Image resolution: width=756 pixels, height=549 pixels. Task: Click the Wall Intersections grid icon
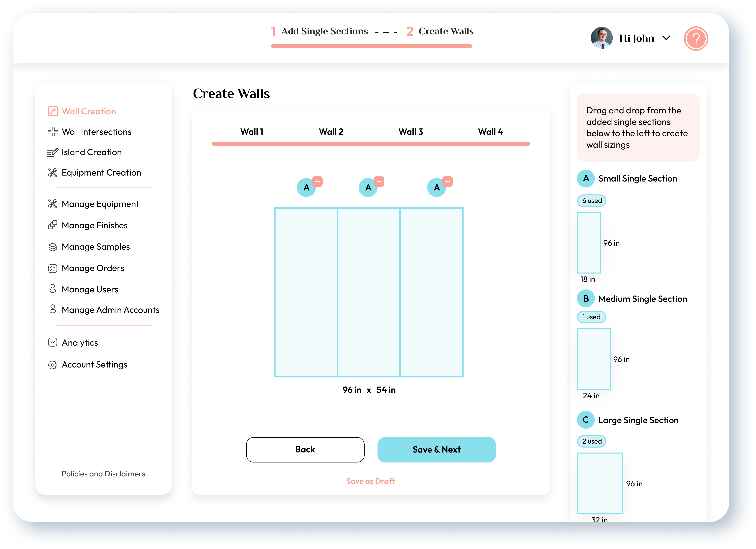tap(53, 132)
